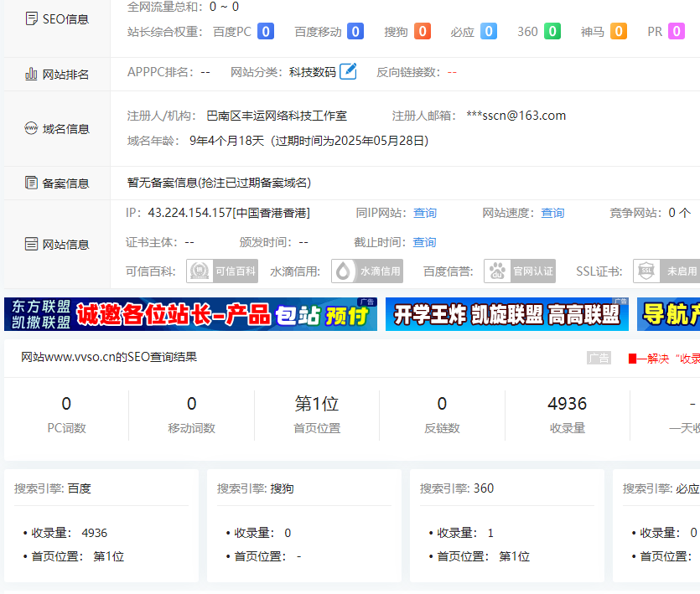700x594 pixels.
Task: Click the 域名信息 www globe icon
Action: [x=31, y=128]
